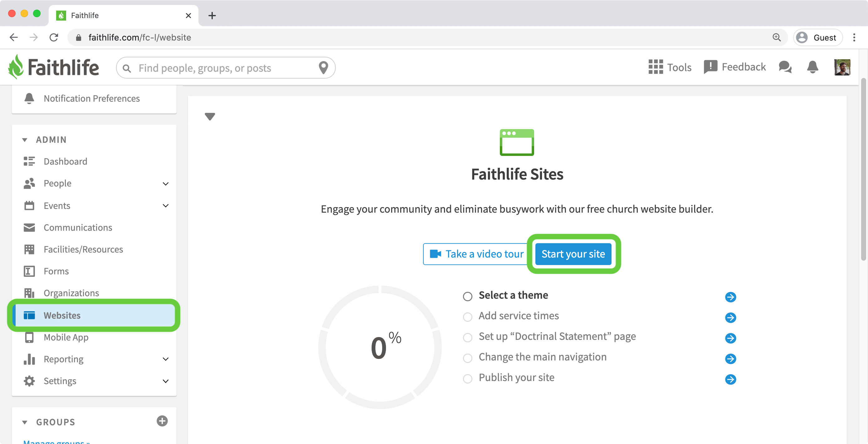The width and height of the screenshot is (868, 444).
Task: Open the Guest profile button
Action: tap(818, 37)
